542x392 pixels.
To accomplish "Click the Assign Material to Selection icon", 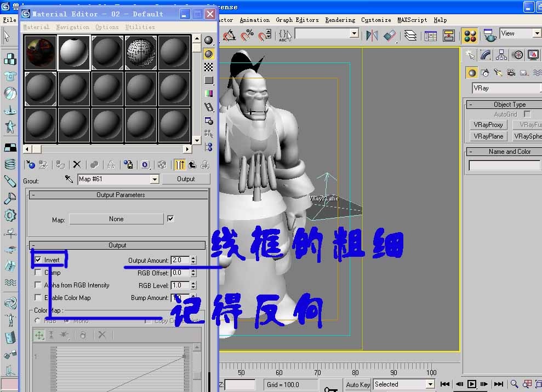I will pos(60,164).
